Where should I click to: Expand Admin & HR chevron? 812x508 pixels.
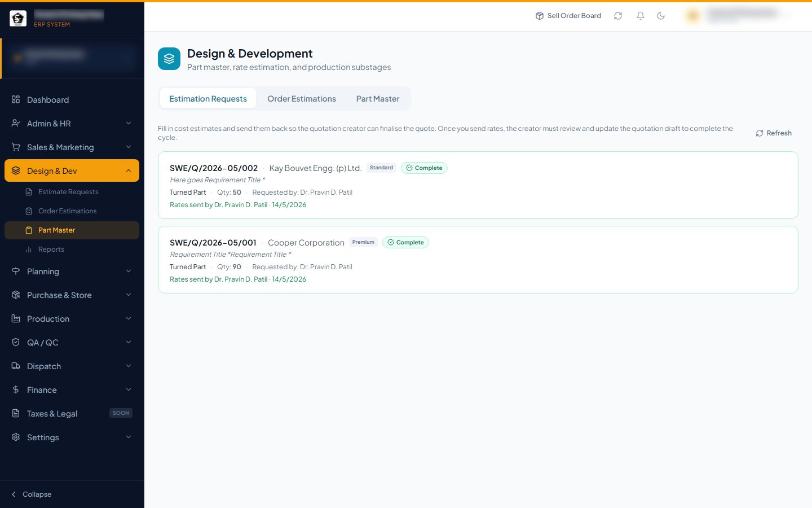coord(129,124)
